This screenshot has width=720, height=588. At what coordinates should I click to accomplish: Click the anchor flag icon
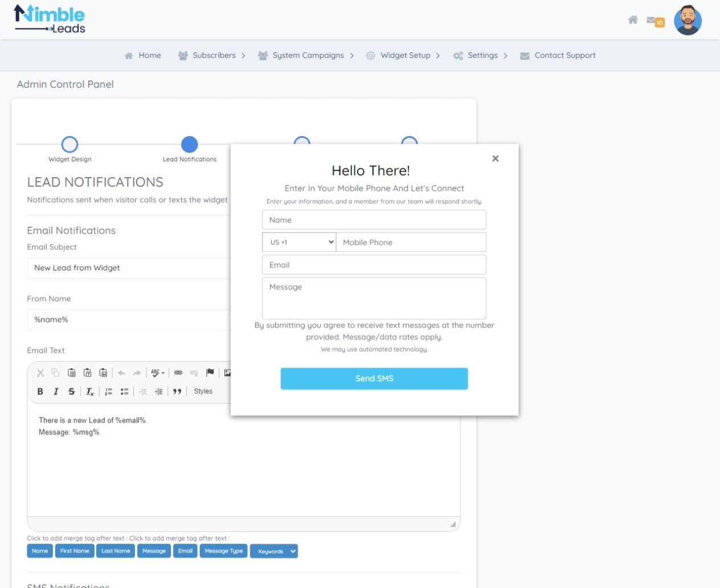[x=210, y=373]
